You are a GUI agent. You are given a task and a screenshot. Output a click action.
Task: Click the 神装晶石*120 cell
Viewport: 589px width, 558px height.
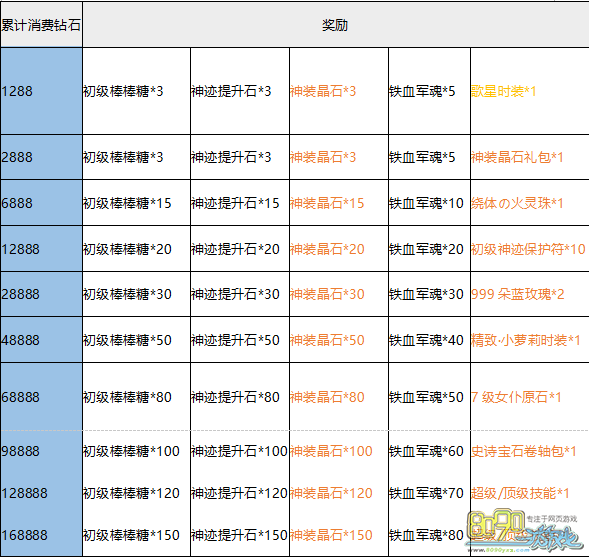pyautogui.click(x=339, y=493)
